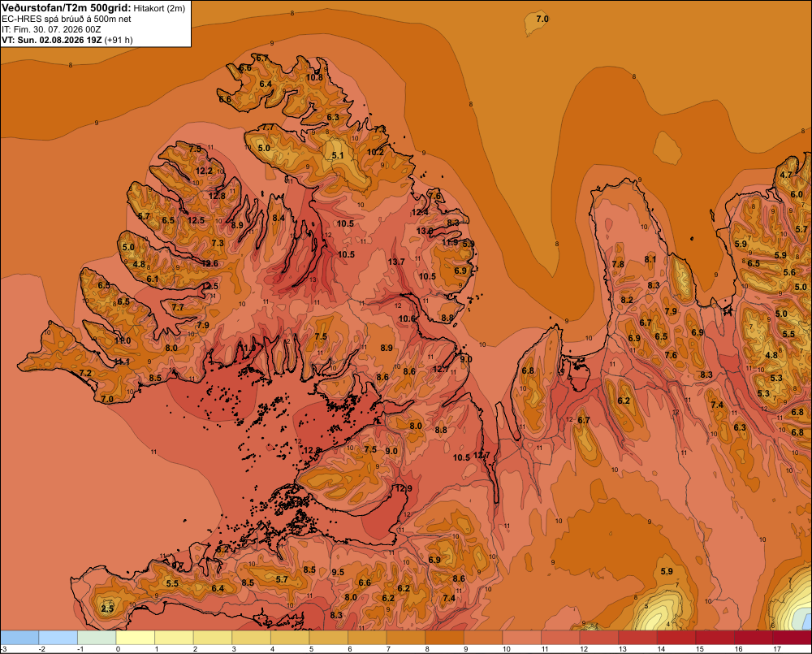Click the 13.7 temperature label on map

[x=396, y=262]
